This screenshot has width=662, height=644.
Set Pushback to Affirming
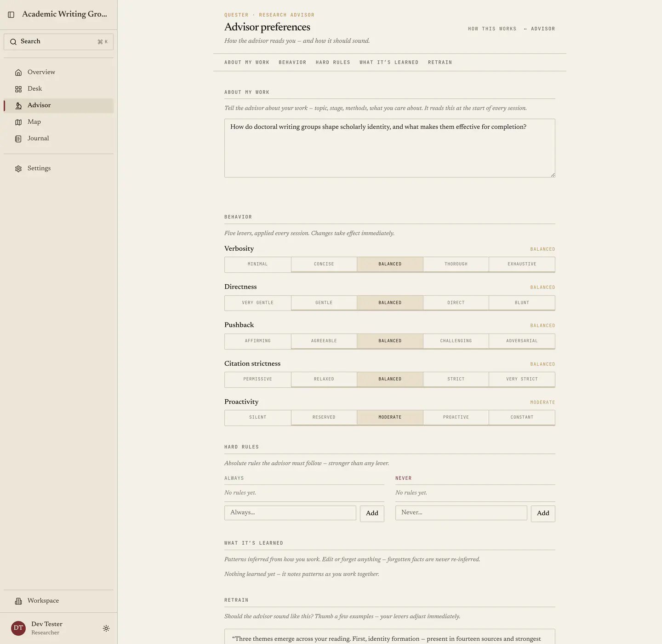258,341
